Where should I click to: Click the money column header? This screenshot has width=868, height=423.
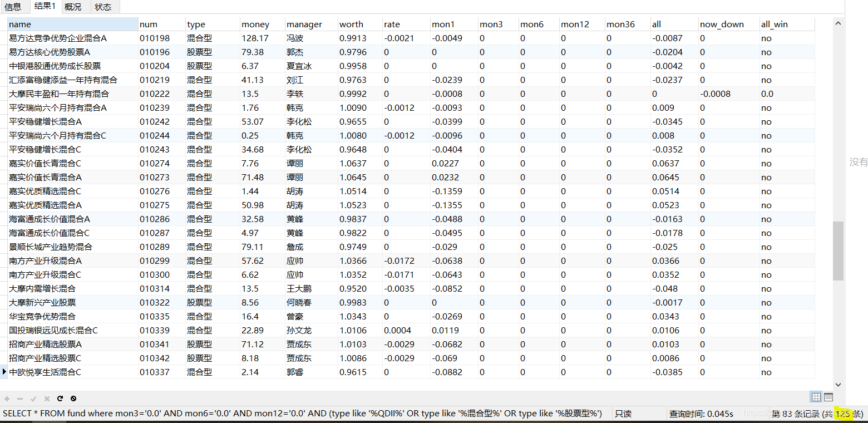[x=262, y=24]
